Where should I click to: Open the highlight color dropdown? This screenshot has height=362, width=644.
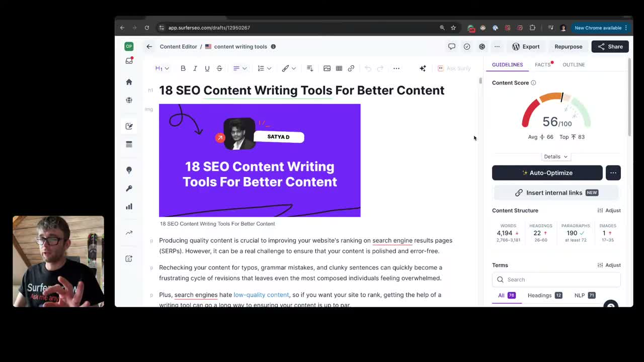(289, 68)
